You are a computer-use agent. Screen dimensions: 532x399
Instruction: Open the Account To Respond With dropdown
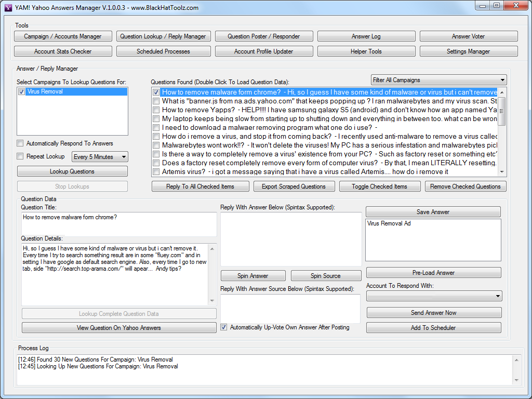(x=434, y=296)
